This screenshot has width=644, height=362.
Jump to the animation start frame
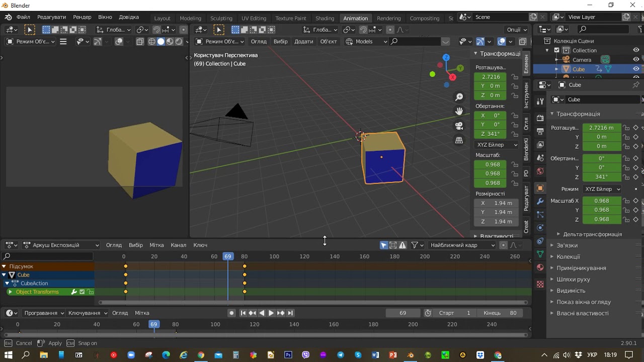(243, 313)
